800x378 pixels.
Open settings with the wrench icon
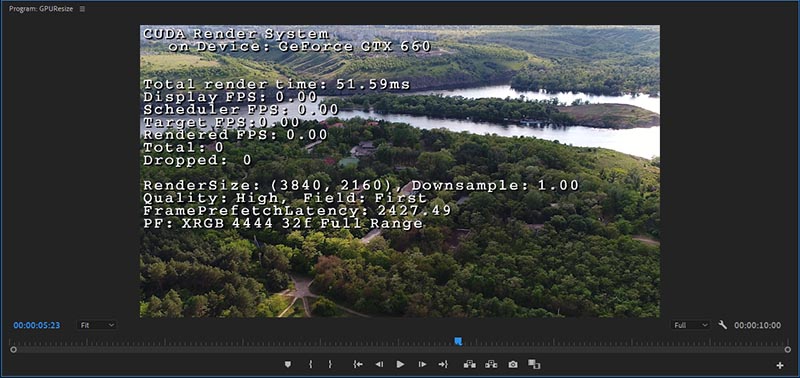(x=722, y=325)
